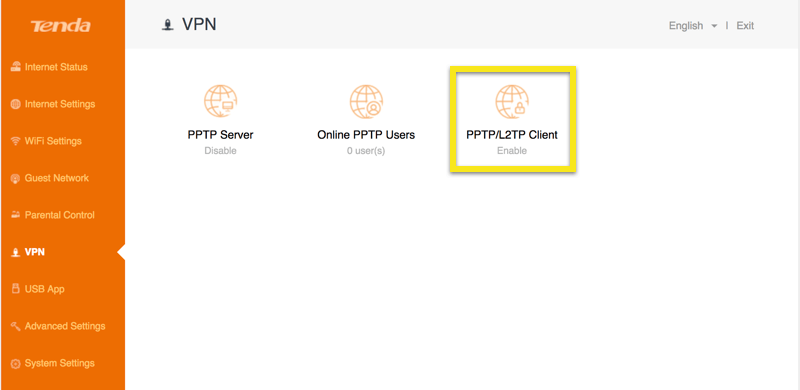Click the System Settings gear icon

coord(15,363)
